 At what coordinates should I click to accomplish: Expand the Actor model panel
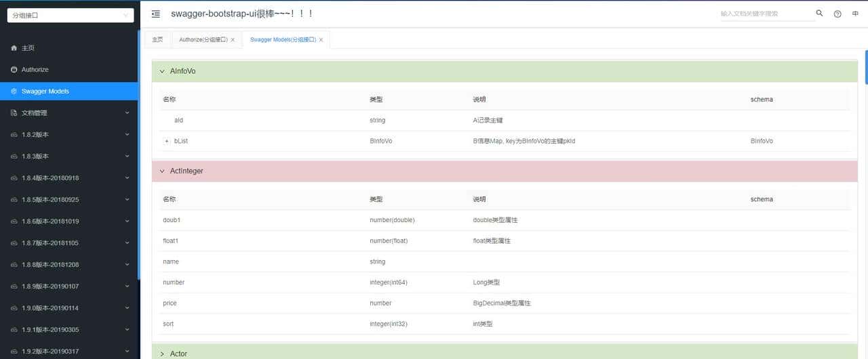pos(162,354)
